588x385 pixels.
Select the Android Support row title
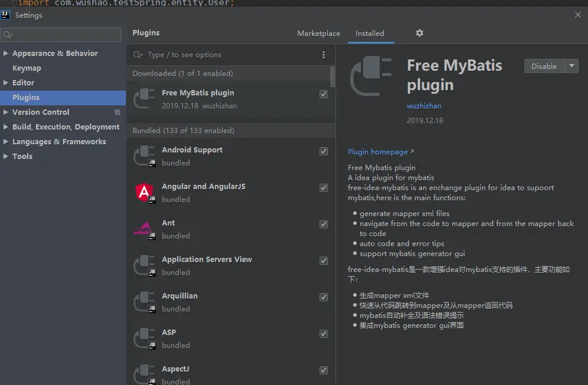tap(192, 150)
